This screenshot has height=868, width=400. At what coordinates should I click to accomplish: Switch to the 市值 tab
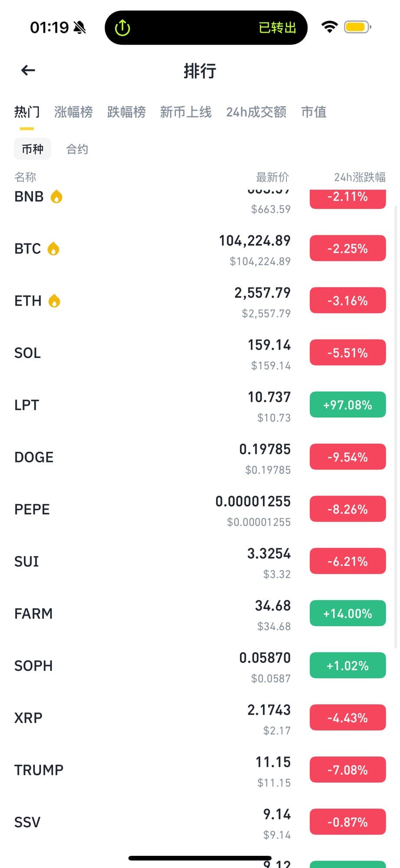click(314, 112)
